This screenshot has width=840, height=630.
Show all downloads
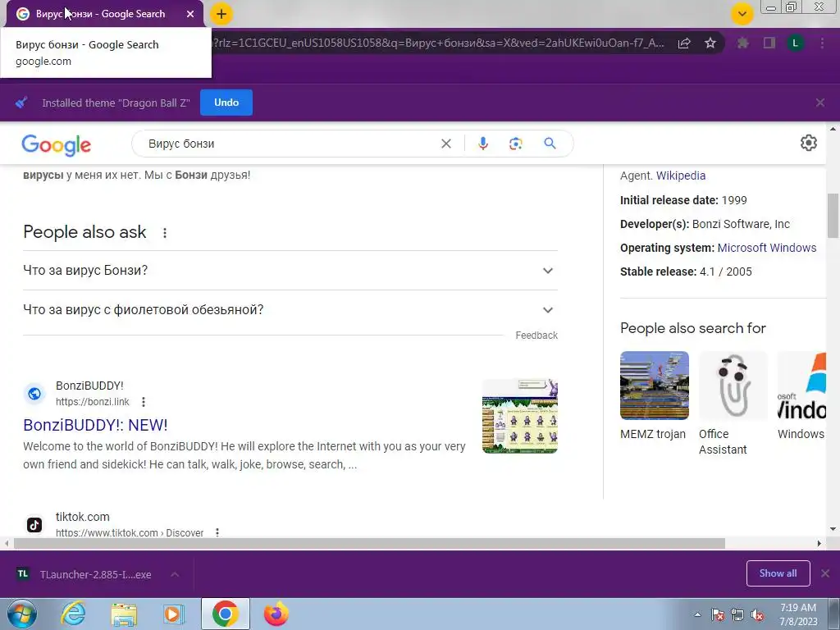778,573
